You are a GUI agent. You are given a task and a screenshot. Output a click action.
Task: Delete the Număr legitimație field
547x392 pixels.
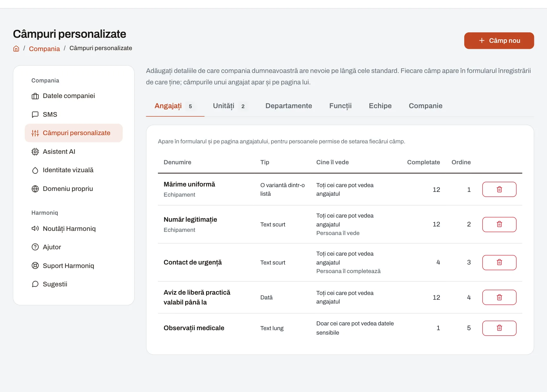pos(499,224)
